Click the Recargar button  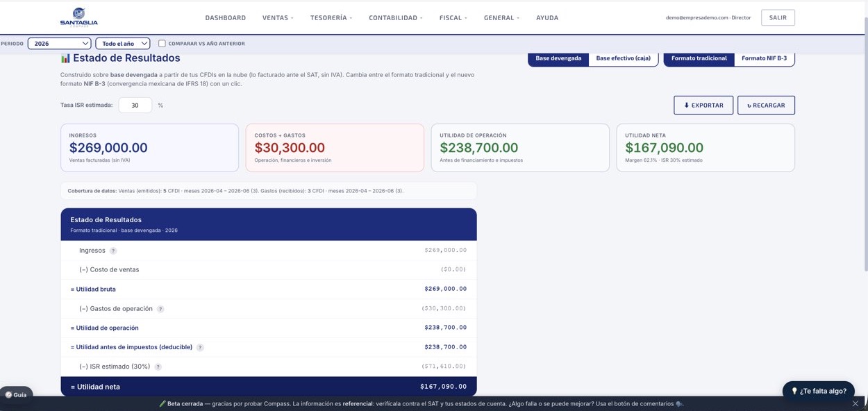coord(766,106)
